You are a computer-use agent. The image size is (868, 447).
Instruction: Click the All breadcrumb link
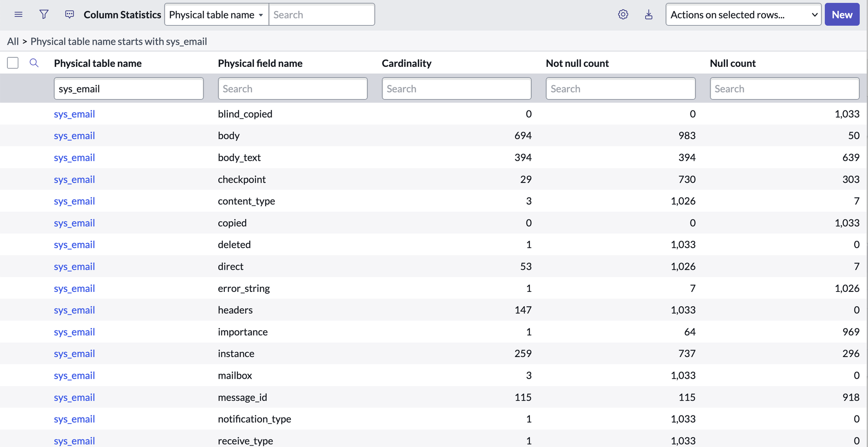tap(13, 41)
